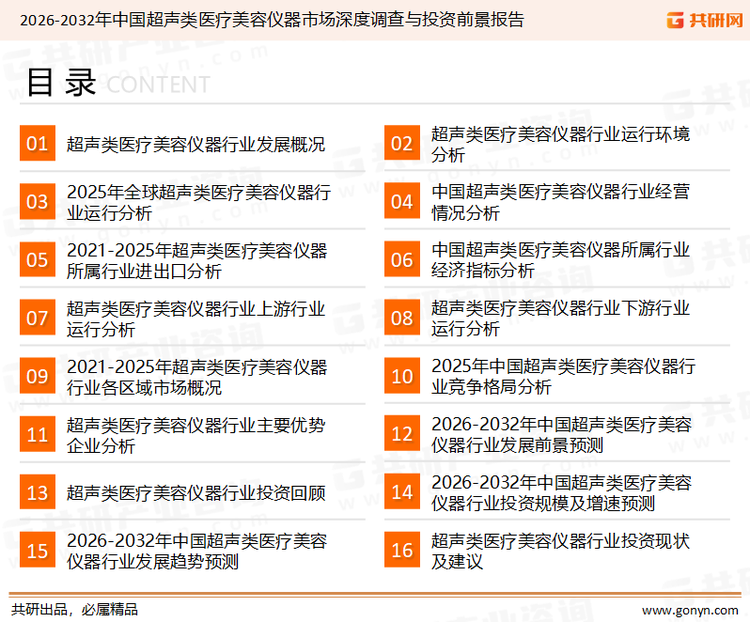The width and height of the screenshot is (750, 622).
Task: Open 2025年全球超声类医疗美容仪器行业运行分析 entry
Action: point(198,202)
